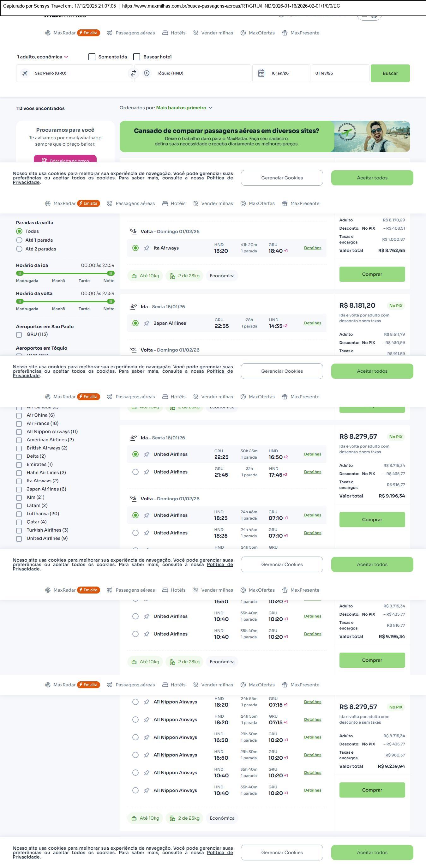Click the MaxRadar radar icon in the top navigation

pyautogui.click(x=48, y=33)
